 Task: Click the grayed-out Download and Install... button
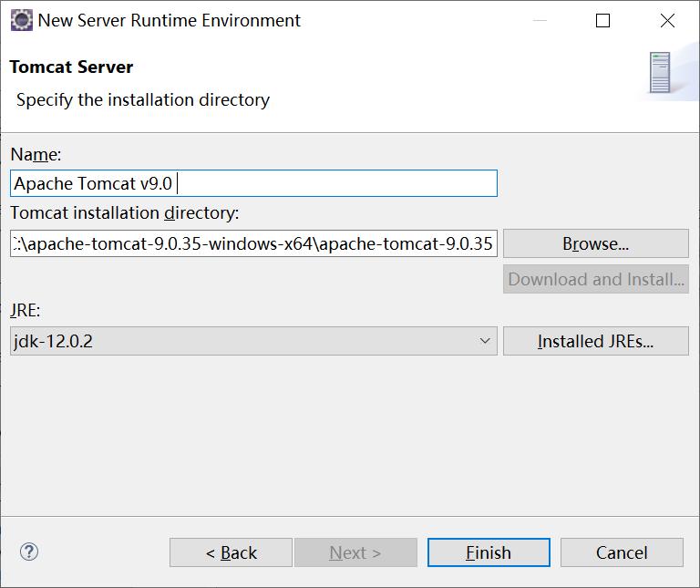pyautogui.click(x=596, y=279)
